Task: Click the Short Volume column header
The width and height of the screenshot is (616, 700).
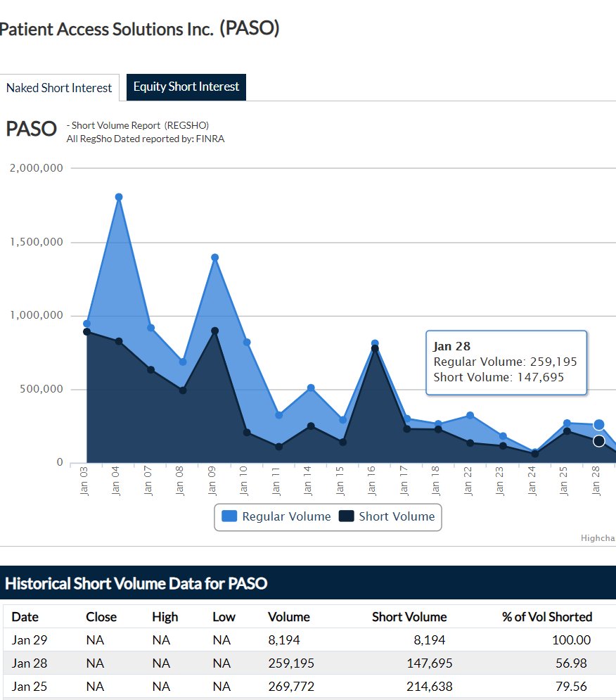Action: 409,617
